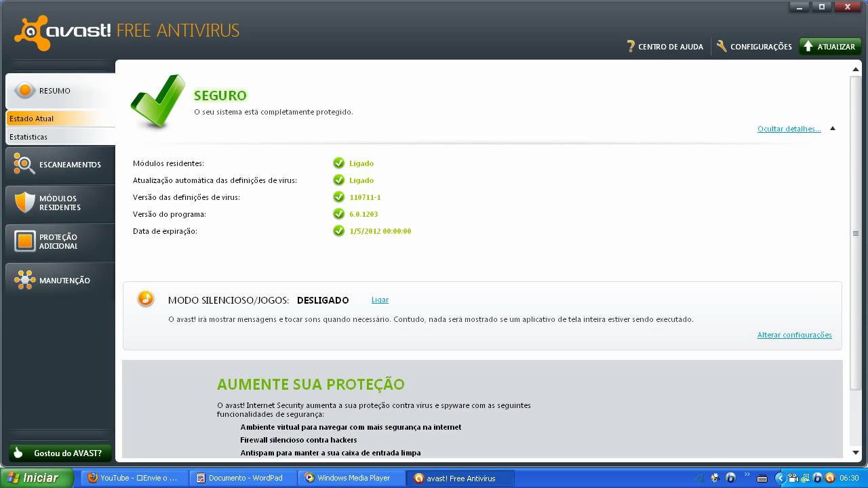
Task: Switch to Documento - WordPad taskbar window
Action: coord(243,478)
